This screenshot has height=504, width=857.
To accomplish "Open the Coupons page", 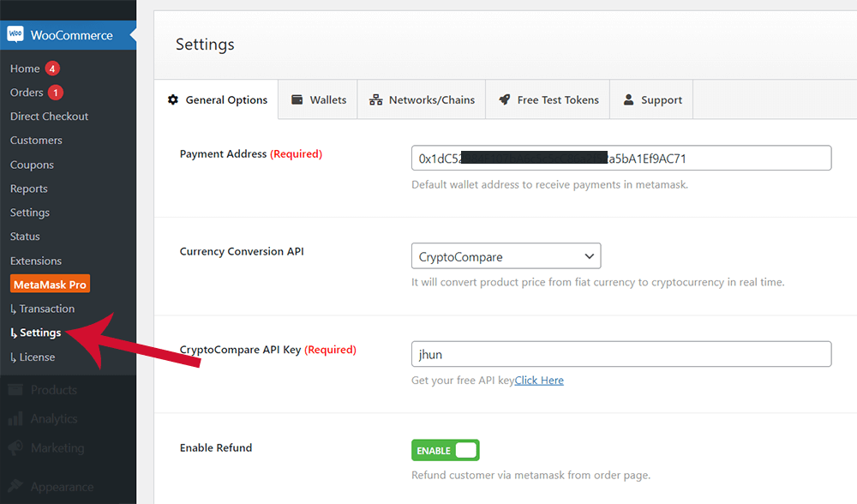I will tap(32, 165).
